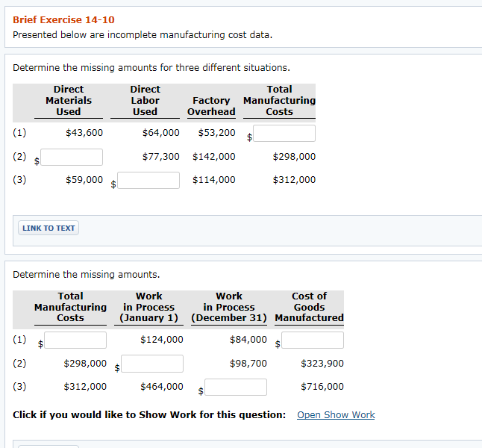
Task: Click the Brief Exercise 14-10 heading
Action: 63,19
